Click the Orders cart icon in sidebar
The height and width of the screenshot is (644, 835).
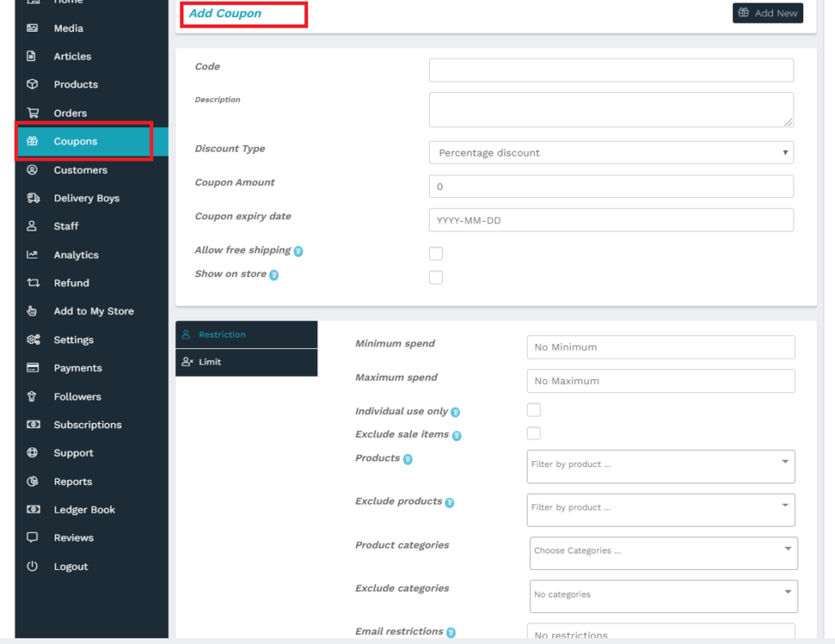[x=33, y=113]
